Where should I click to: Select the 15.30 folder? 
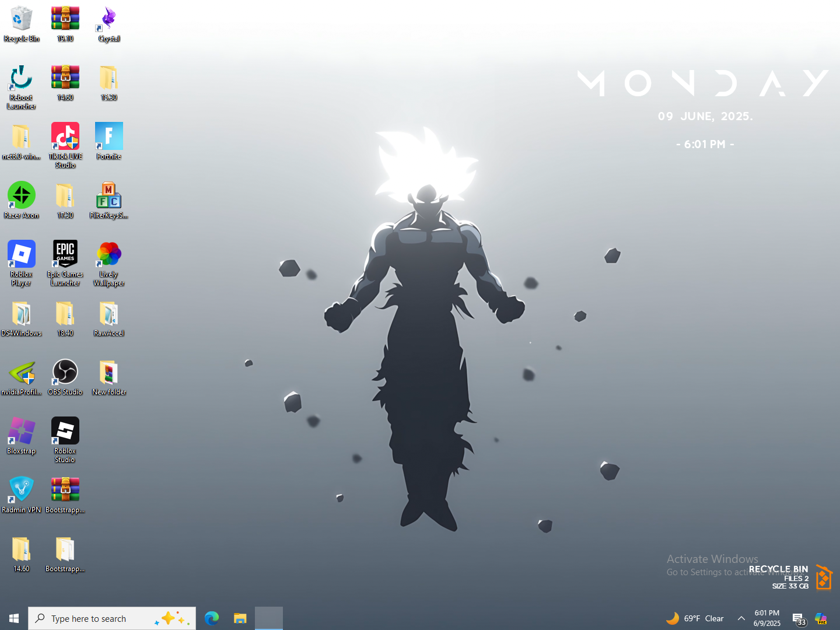point(109,83)
